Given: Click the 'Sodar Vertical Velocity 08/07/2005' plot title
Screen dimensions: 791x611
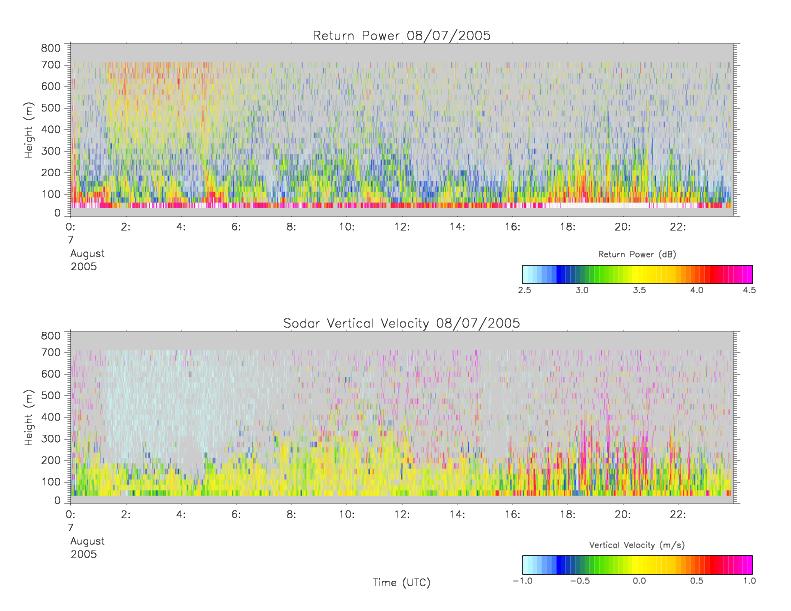Looking at the screenshot, I should point(402,323).
